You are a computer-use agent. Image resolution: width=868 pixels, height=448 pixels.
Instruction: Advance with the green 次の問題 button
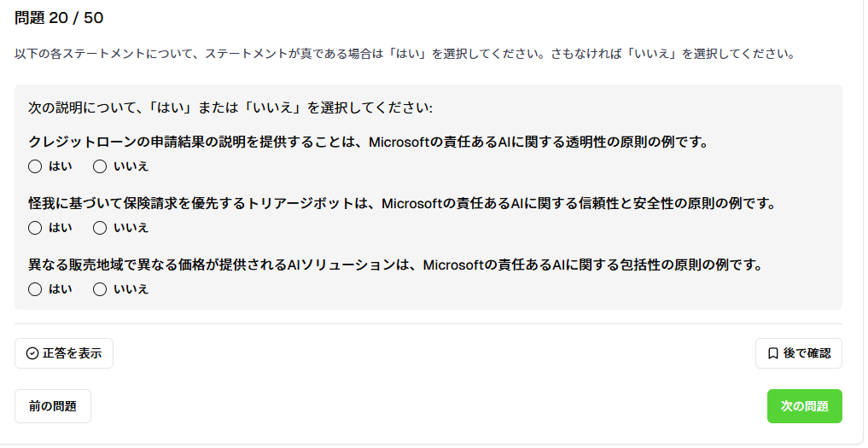tap(804, 406)
